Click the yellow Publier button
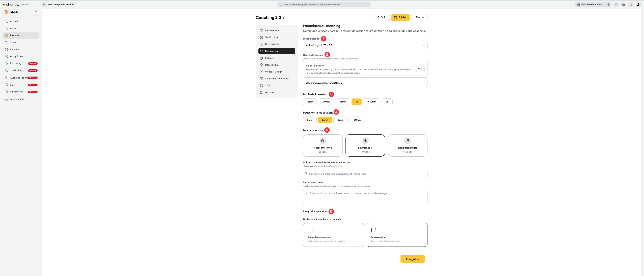This screenshot has height=276, width=644. [x=400, y=17]
